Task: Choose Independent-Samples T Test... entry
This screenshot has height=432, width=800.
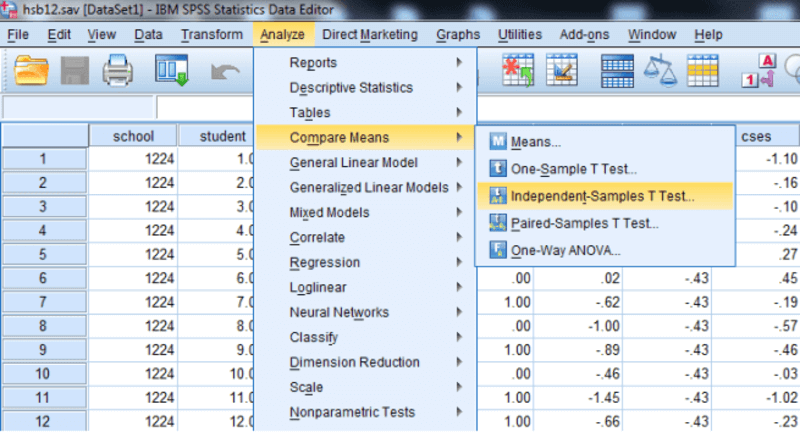Action: click(605, 196)
